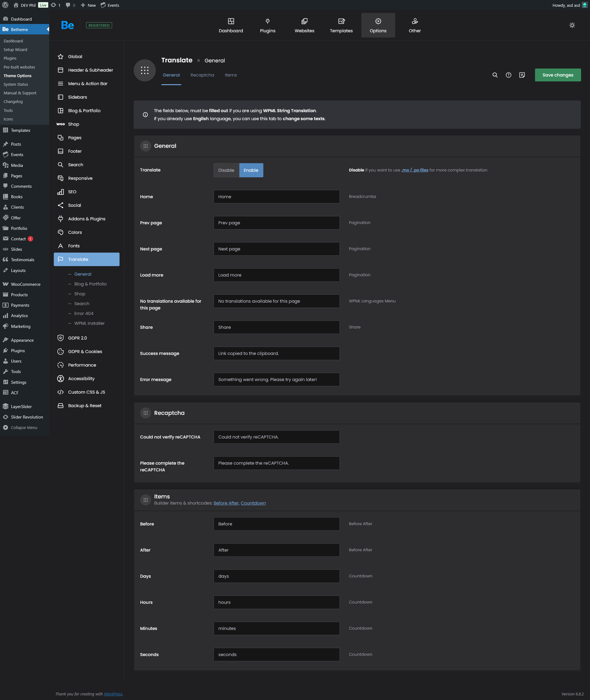Screen dimensions: 590x700
Task: Toggle light mode sun icon
Action: click(x=572, y=26)
